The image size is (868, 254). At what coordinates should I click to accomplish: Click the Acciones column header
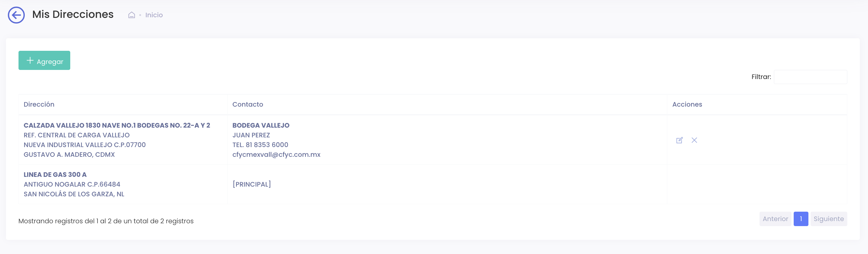pyautogui.click(x=687, y=104)
